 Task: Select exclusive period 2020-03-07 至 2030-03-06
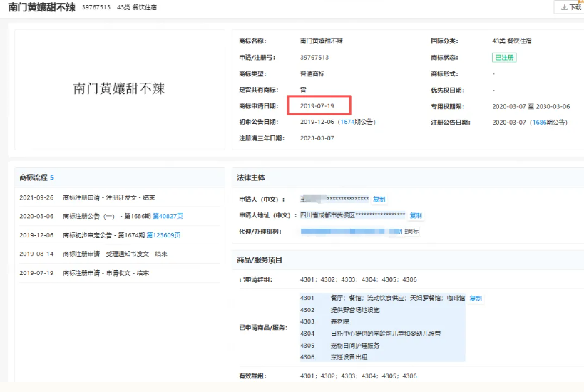tap(531, 106)
